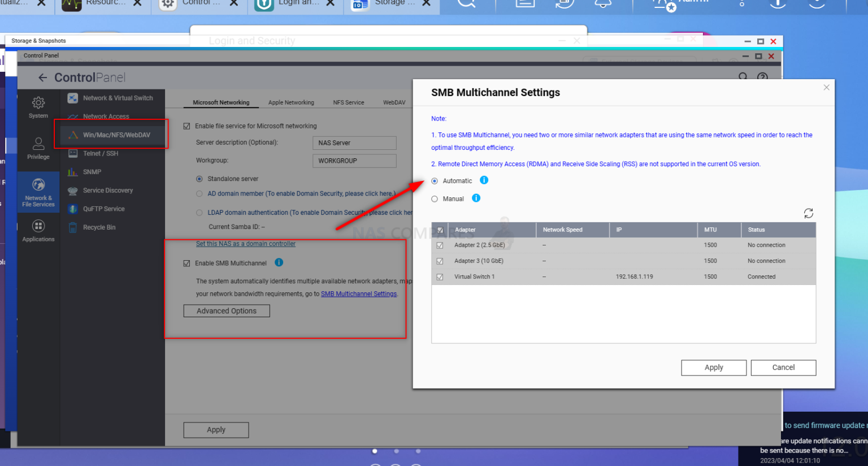Go back using Control Panel arrow
868x466 pixels.
click(x=43, y=77)
